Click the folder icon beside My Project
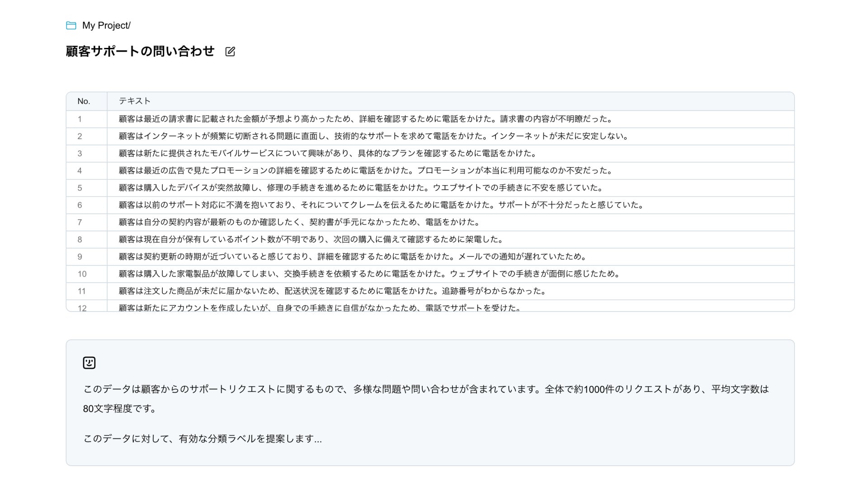868x488 pixels. click(x=71, y=25)
